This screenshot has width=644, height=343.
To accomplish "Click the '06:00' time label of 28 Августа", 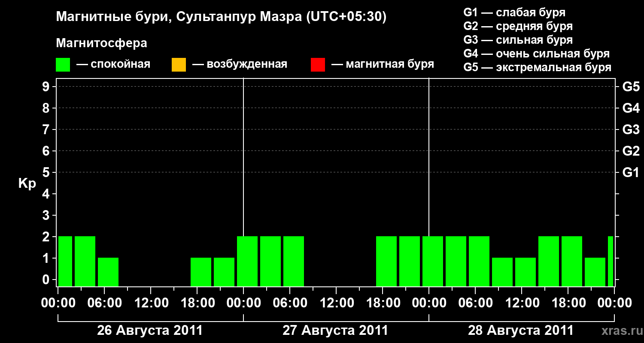I will click(x=476, y=303).
